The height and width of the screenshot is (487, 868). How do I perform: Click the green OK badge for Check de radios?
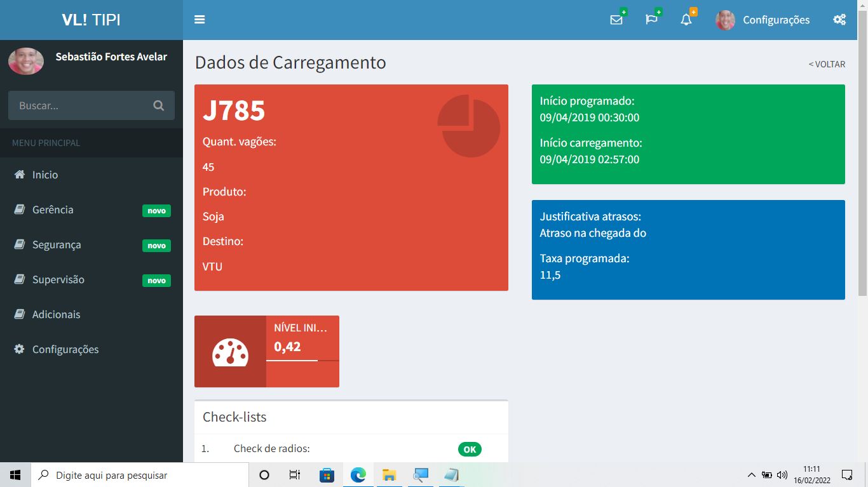pos(470,450)
